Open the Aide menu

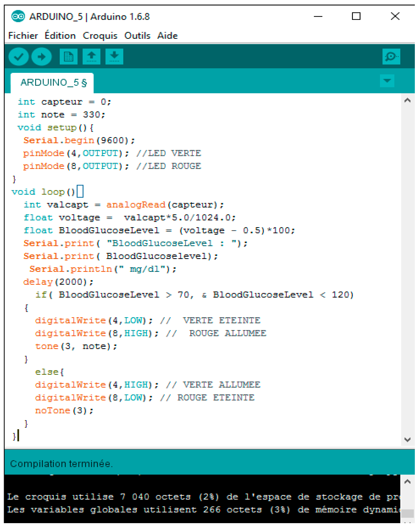pos(167,36)
